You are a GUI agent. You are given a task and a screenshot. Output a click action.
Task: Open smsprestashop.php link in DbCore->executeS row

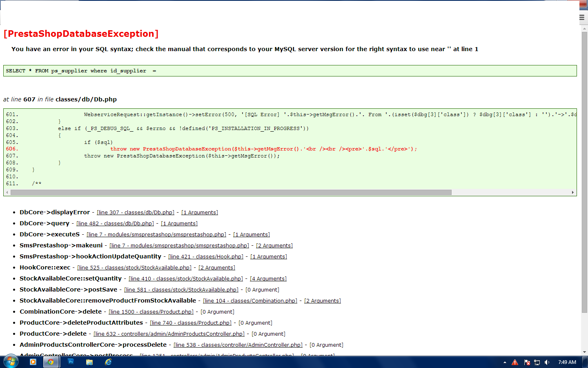(x=156, y=235)
